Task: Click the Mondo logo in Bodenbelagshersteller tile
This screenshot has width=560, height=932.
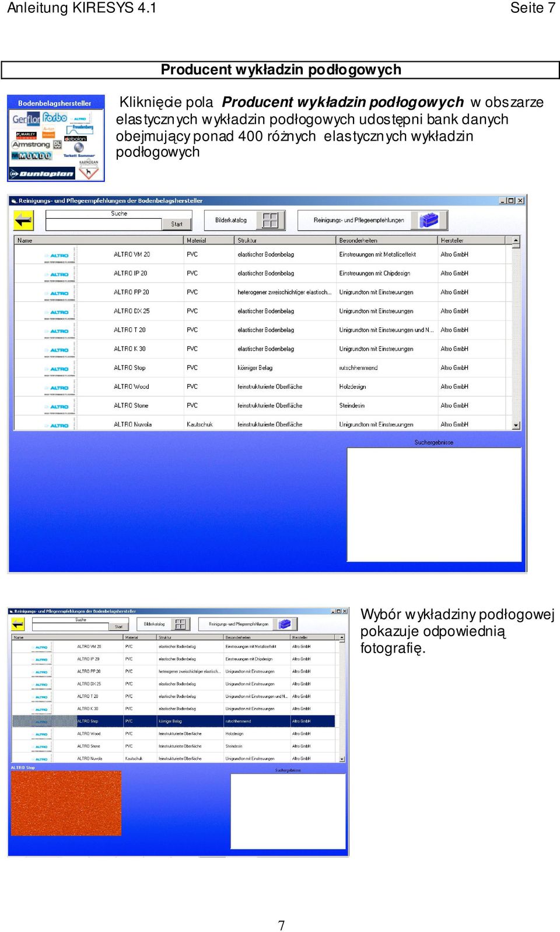Action: coord(32,156)
